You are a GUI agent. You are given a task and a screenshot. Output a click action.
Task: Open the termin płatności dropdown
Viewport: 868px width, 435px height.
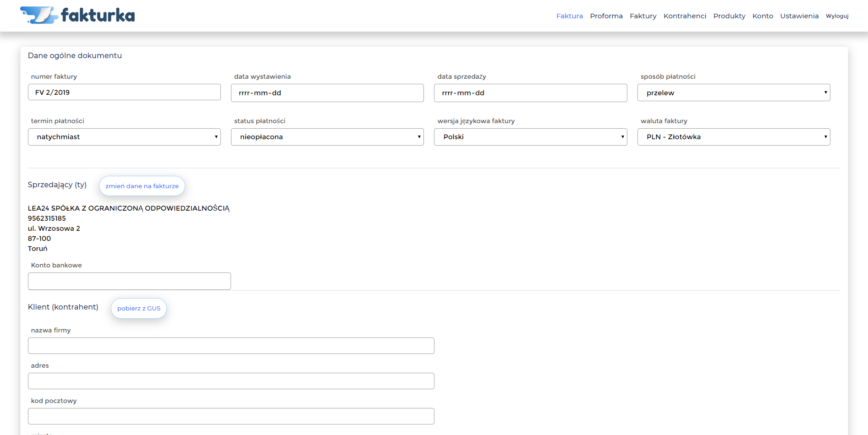[124, 137]
